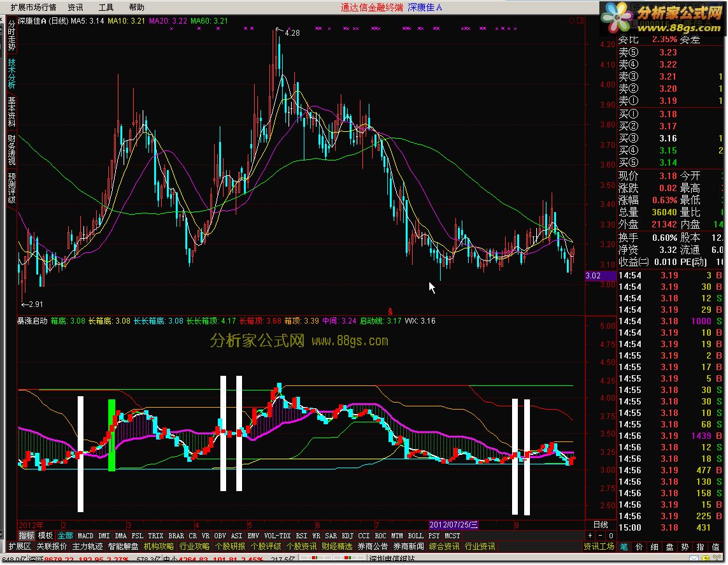Switch indicator to ROC
Image resolution: width=728 pixels, height=565 pixels.
coord(380,536)
